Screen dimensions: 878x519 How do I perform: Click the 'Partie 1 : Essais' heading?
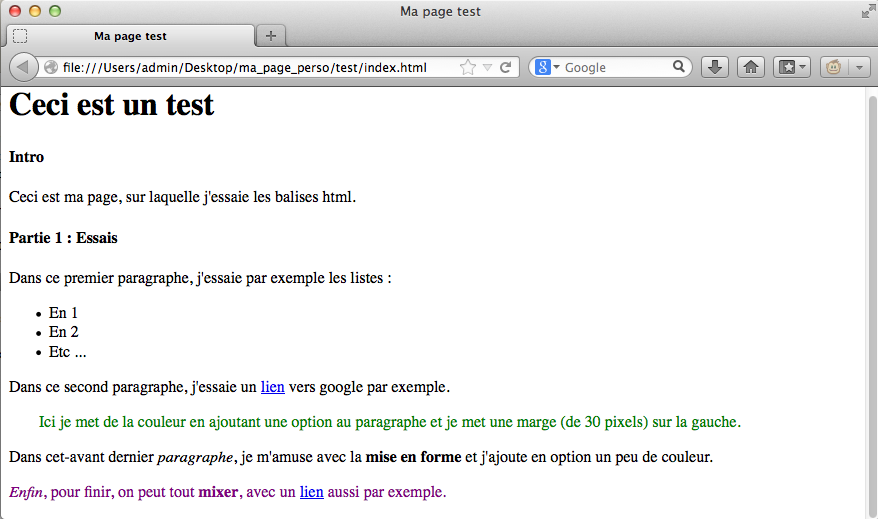coord(63,238)
